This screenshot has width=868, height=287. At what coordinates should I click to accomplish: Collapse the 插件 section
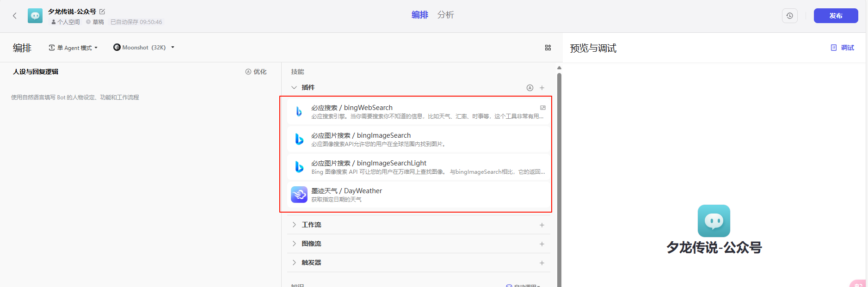(x=294, y=87)
